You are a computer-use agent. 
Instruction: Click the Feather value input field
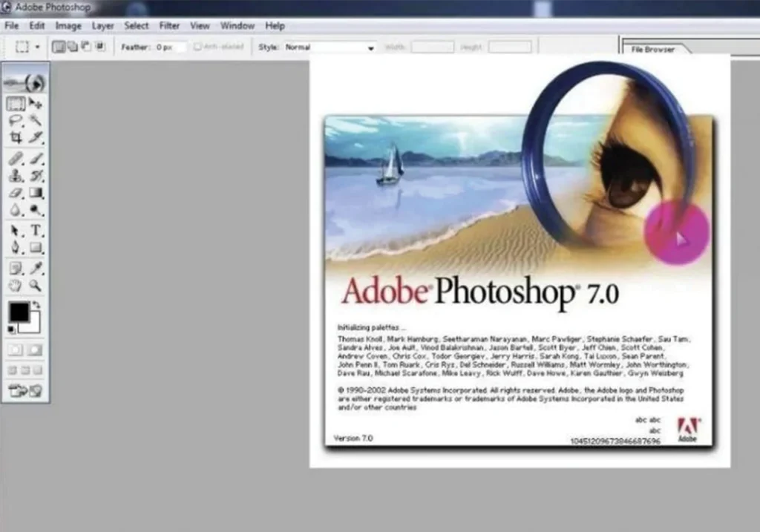170,47
